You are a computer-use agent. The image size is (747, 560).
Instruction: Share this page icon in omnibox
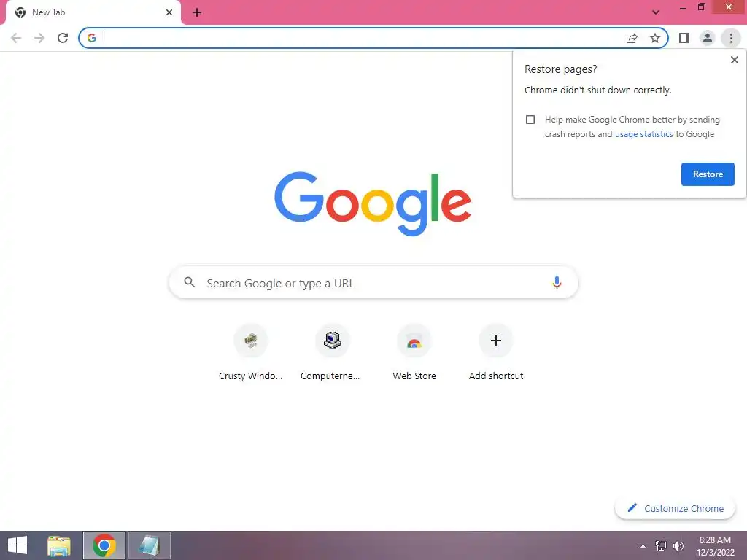click(x=632, y=38)
